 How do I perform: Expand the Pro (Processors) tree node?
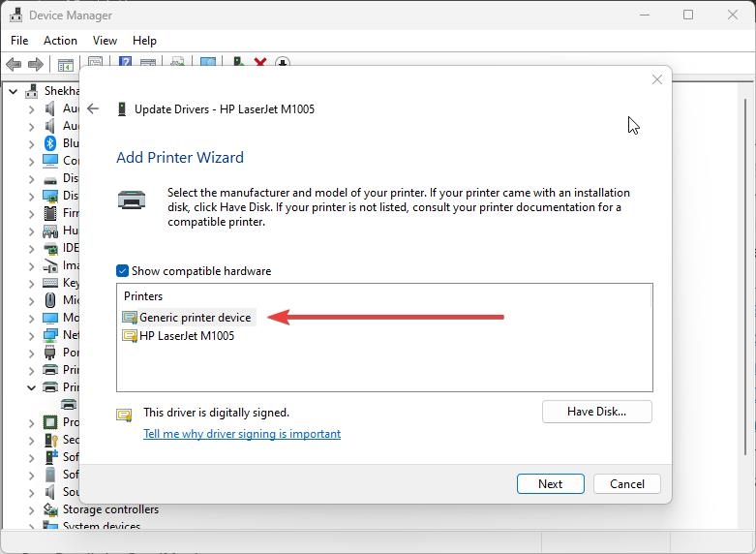[31, 422]
